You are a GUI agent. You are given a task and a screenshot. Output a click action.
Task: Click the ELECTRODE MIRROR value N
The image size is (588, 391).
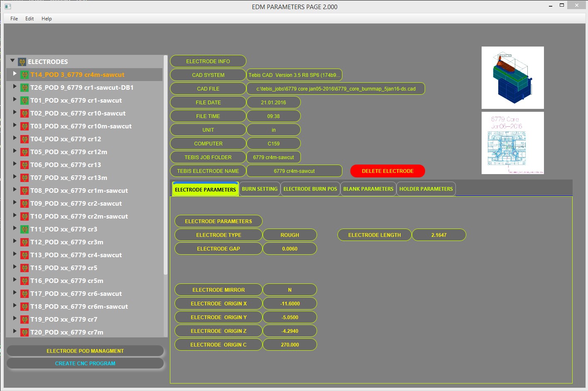tap(290, 290)
